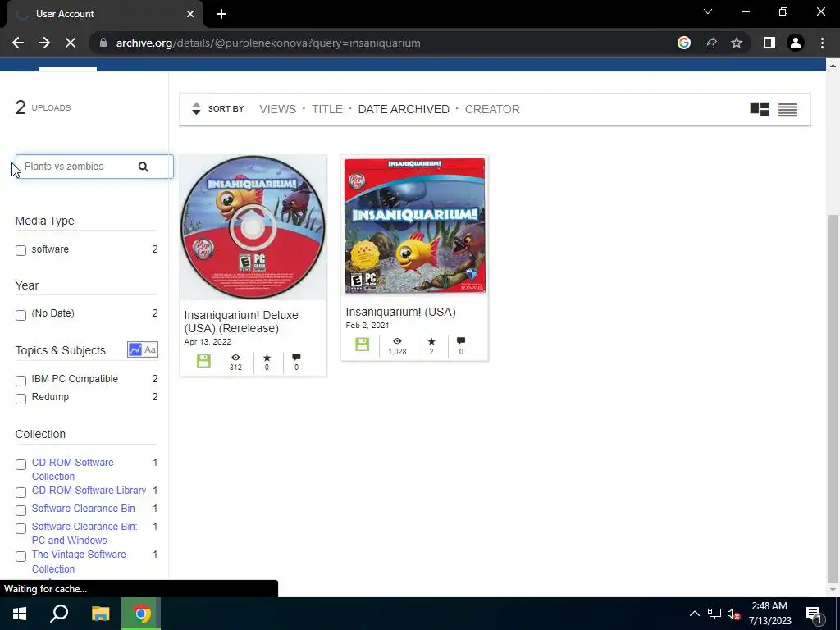This screenshot has width=840, height=630.
Task: Check the IBM PC Compatible checkbox
Action: click(21, 381)
